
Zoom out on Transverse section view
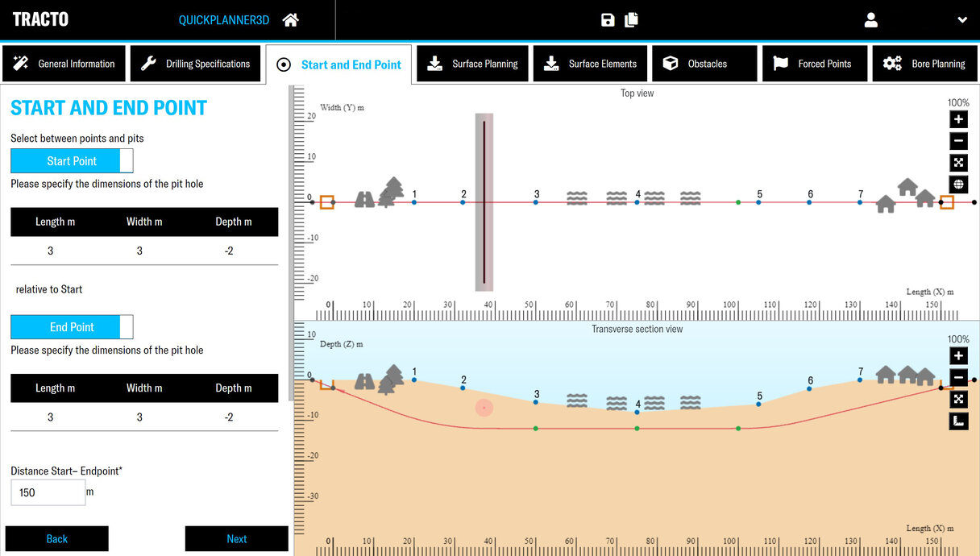pyautogui.click(x=958, y=377)
